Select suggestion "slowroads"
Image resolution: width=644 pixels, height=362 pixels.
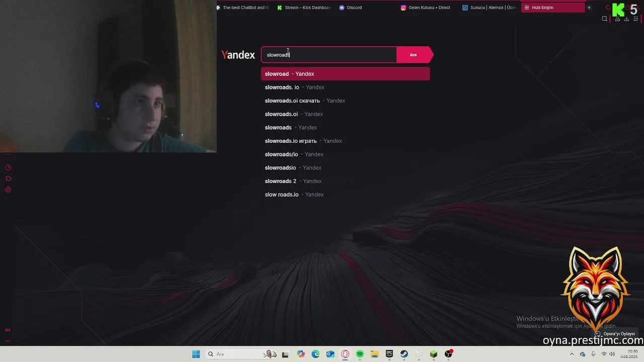point(345,128)
